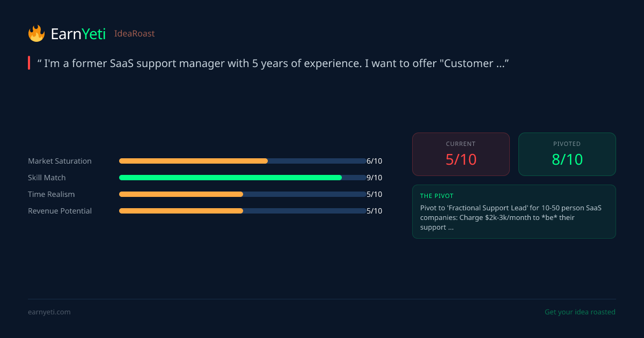Click the Time Realism progress bar

coord(243,194)
